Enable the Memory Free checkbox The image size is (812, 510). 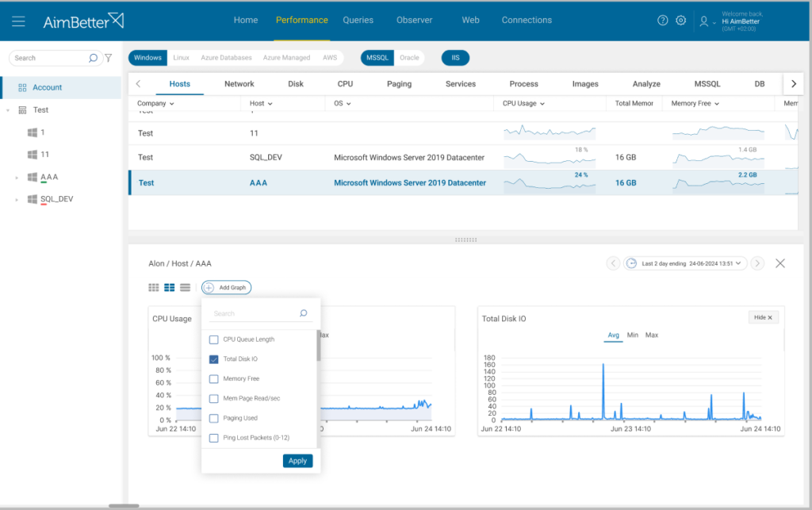click(x=213, y=379)
